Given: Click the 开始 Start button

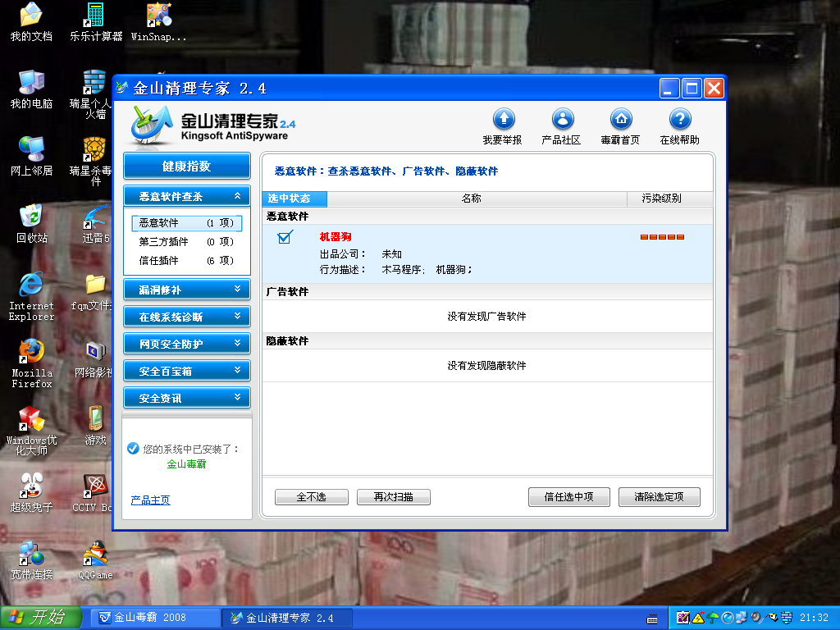Looking at the screenshot, I should point(41,618).
